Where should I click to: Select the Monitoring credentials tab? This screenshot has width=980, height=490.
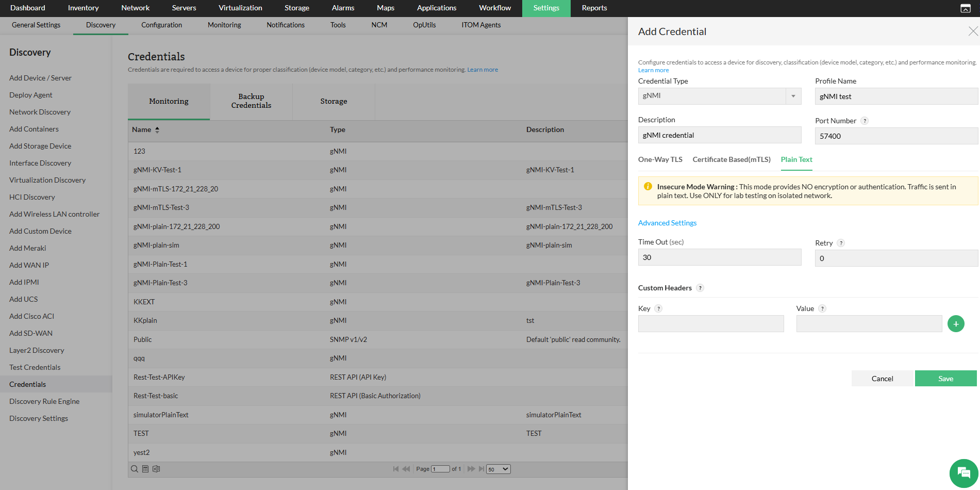pyautogui.click(x=169, y=101)
